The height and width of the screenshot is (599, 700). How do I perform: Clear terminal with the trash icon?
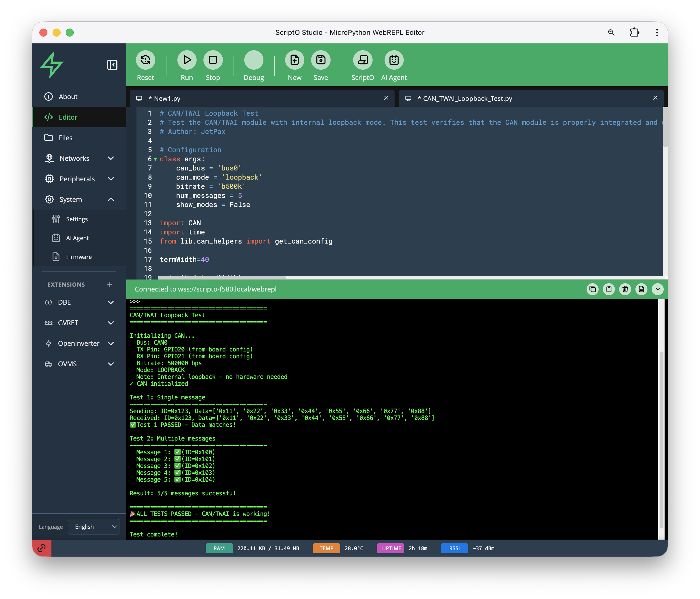click(625, 289)
